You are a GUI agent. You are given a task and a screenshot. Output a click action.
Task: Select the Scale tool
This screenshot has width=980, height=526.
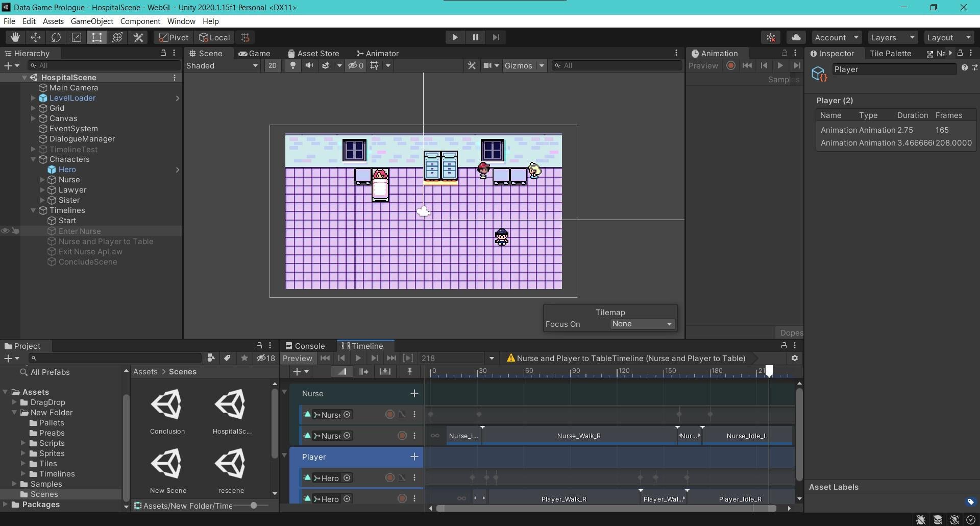pos(77,37)
